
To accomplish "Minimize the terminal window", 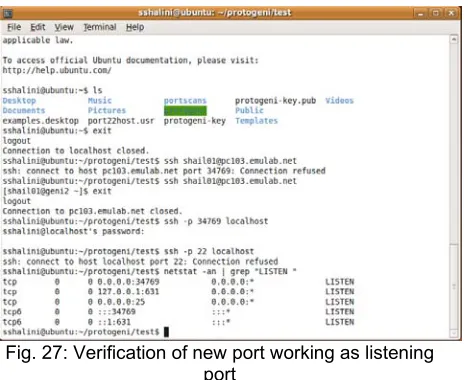I will click(420, 13).
